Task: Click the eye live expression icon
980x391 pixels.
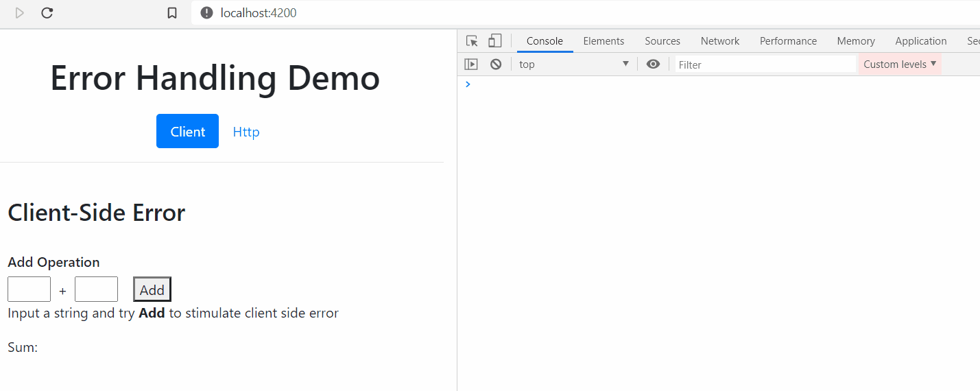Action: click(x=653, y=64)
